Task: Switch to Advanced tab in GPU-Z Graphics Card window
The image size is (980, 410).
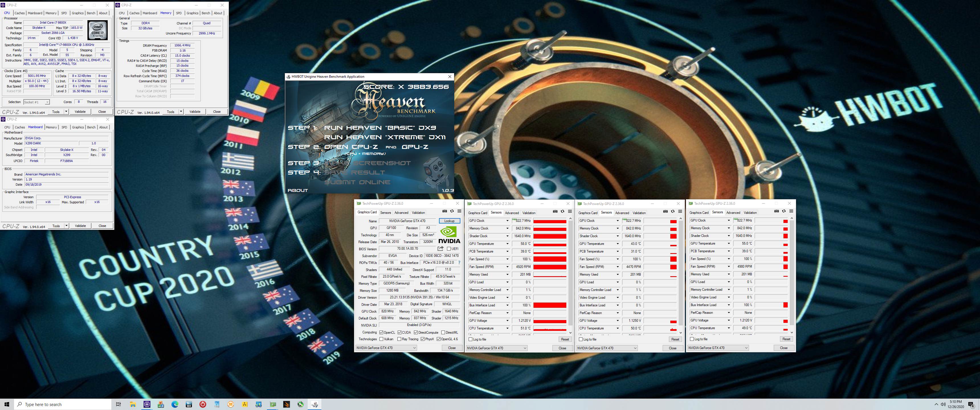Action: point(401,213)
